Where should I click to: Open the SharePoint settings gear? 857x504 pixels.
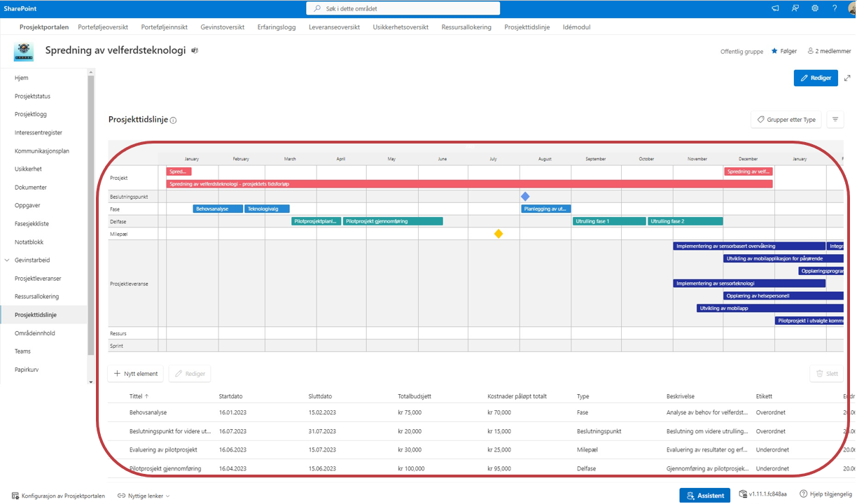[815, 8]
